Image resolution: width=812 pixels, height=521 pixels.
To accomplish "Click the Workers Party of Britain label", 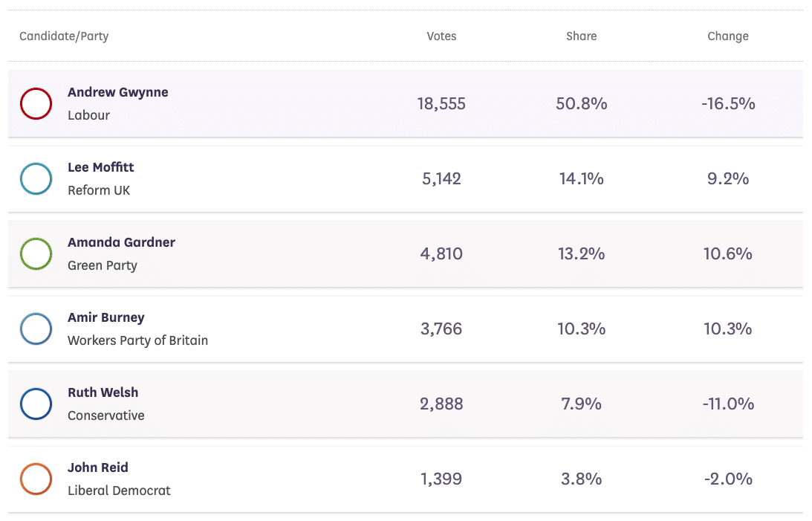I will [137, 340].
